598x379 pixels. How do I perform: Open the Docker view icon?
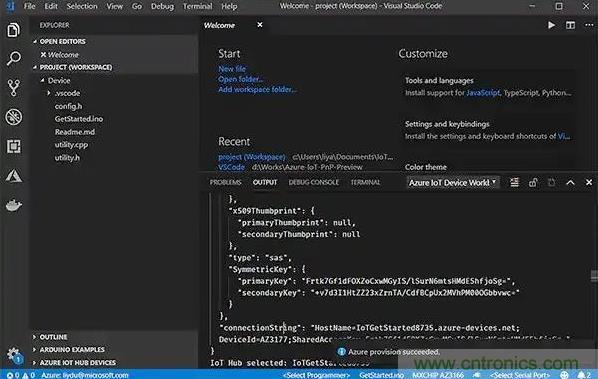click(14, 205)
